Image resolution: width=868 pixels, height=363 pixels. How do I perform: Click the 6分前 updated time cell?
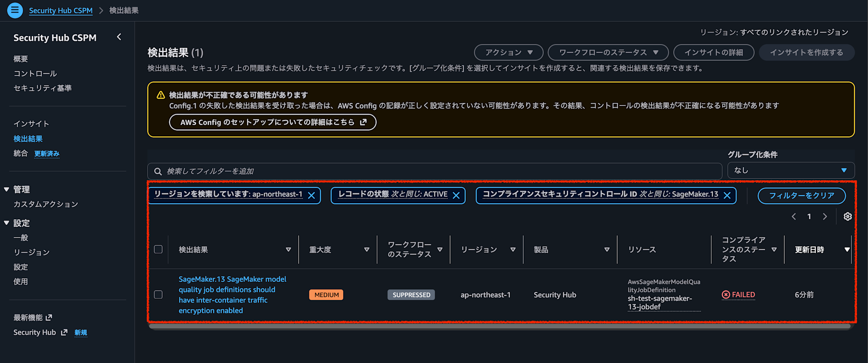(804, 295)
